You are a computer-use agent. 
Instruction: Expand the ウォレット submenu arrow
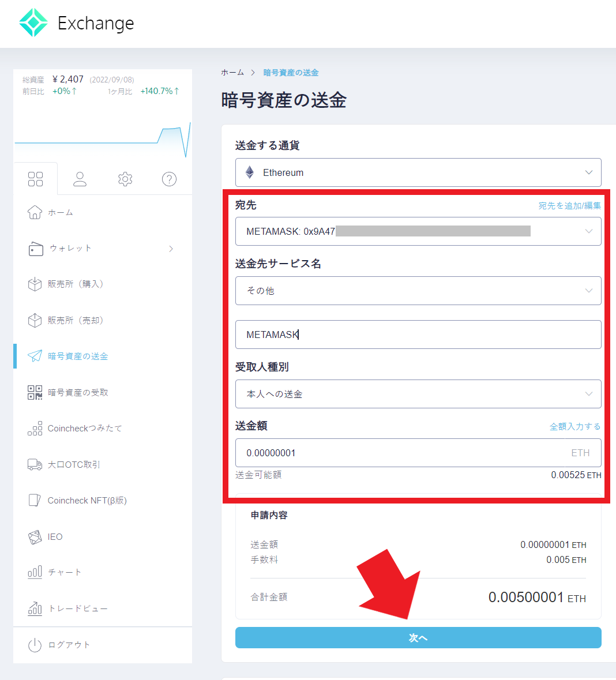(x=171, y=249)
